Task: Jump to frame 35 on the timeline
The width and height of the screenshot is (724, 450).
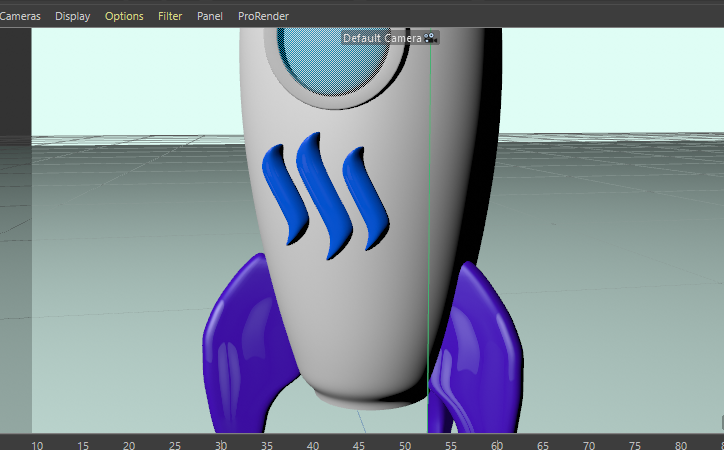Action: point(266,445)
